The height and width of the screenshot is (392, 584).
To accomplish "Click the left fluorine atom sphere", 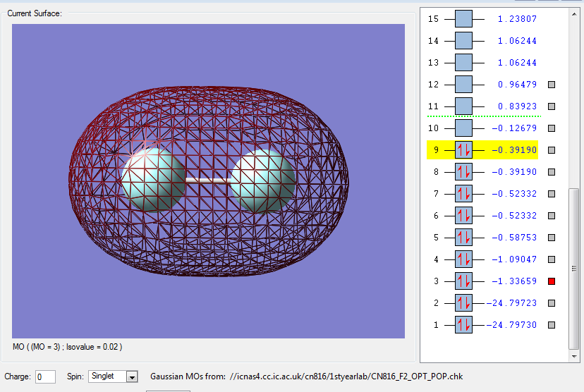I will (x=153, y=179).
